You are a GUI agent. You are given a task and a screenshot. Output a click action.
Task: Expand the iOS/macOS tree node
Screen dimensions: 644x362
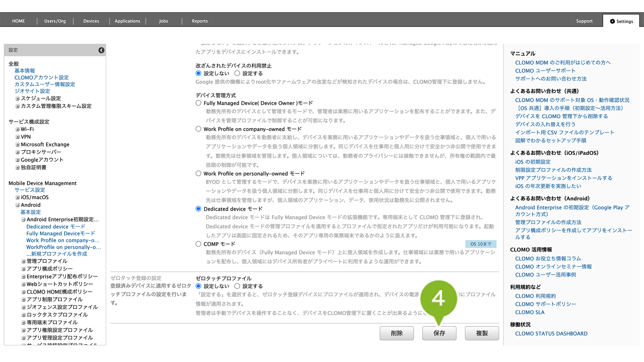click(x=17, y=198)
